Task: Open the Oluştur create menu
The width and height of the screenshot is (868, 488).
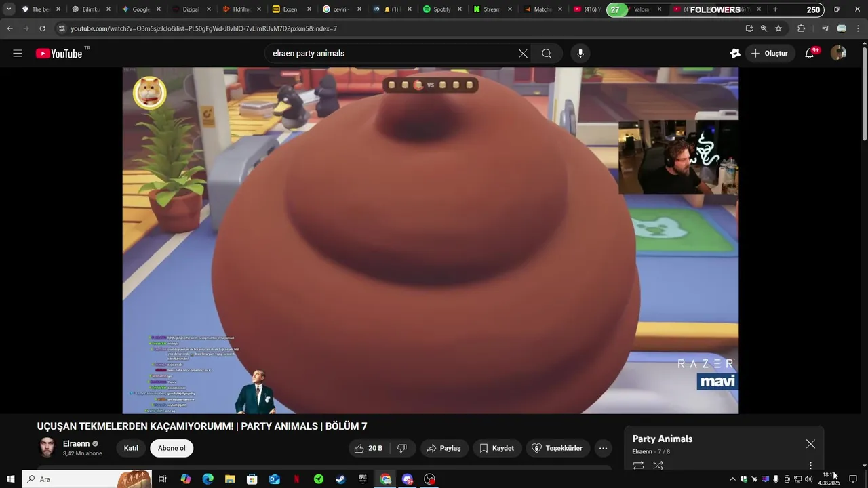Action: point(770,54)
